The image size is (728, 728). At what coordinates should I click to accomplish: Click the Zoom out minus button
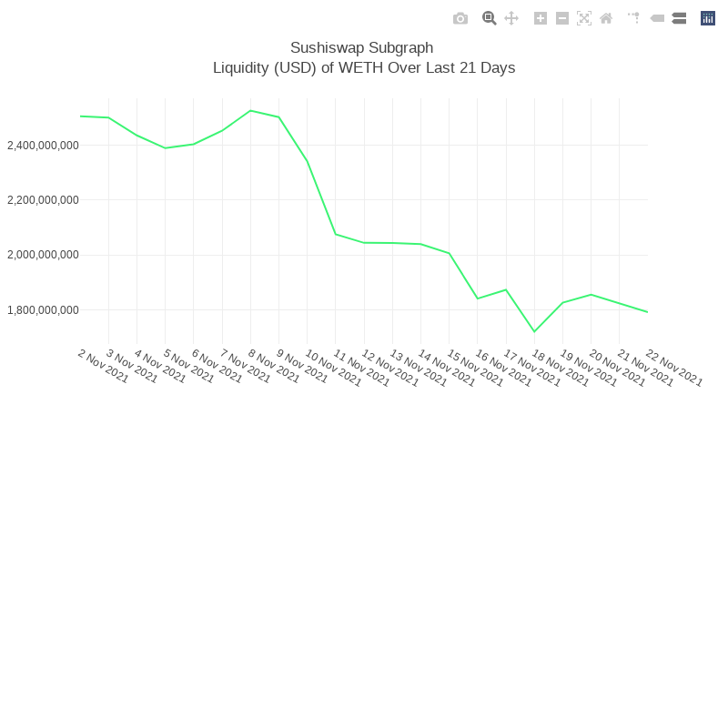point(562,18)
